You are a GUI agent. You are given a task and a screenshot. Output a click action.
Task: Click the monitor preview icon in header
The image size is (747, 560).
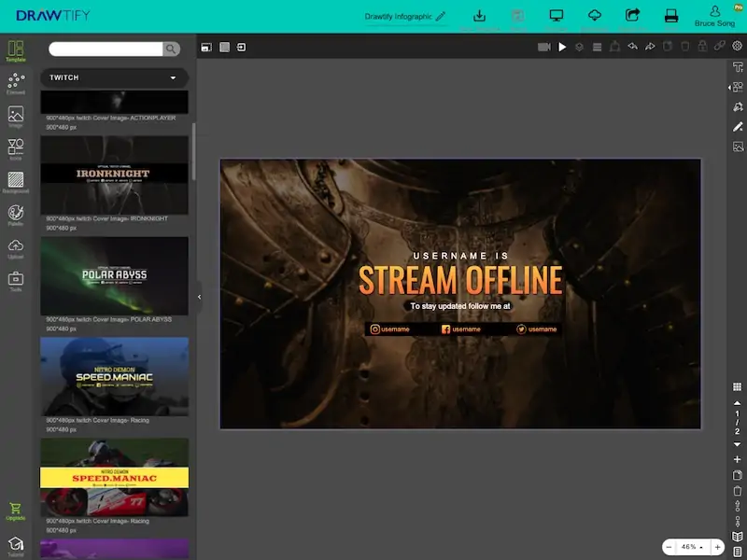pos(556,16)
